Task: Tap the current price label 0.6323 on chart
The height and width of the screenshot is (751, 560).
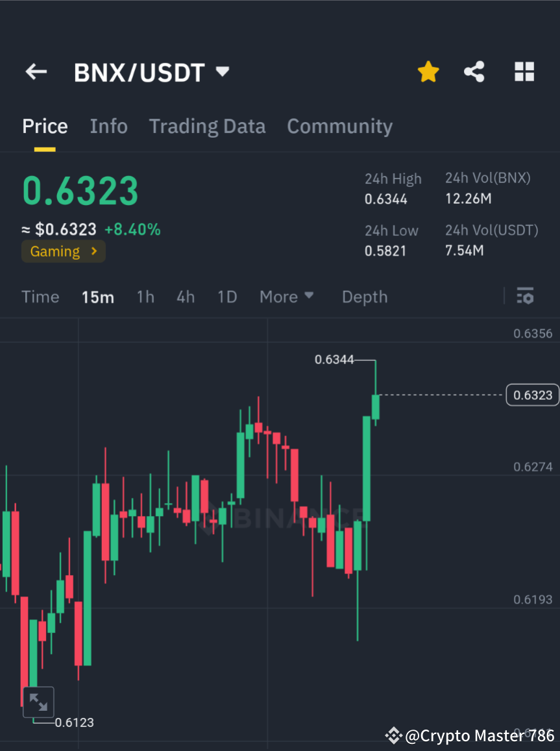Action: 532,395
